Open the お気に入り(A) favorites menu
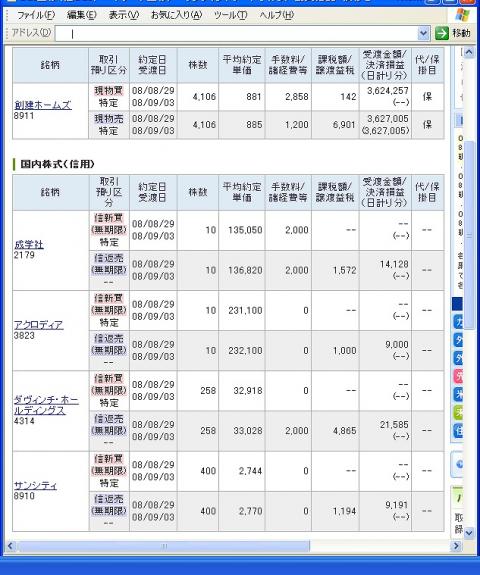The width and height of the screenshot is (480, 575). 176,15
